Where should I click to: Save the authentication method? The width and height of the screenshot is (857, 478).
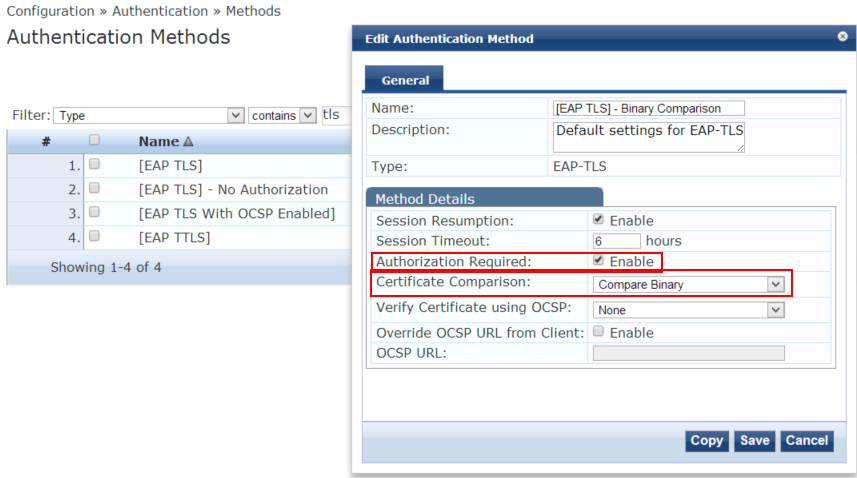coord(754,441)
